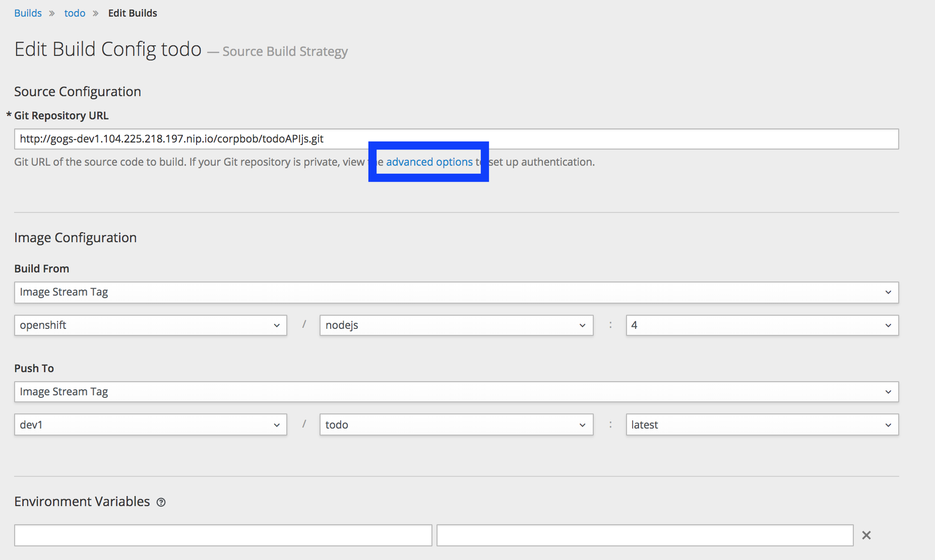935x560 pixels.
Task: Click the Git Repository URL label
Action: (x=61, y=115)
